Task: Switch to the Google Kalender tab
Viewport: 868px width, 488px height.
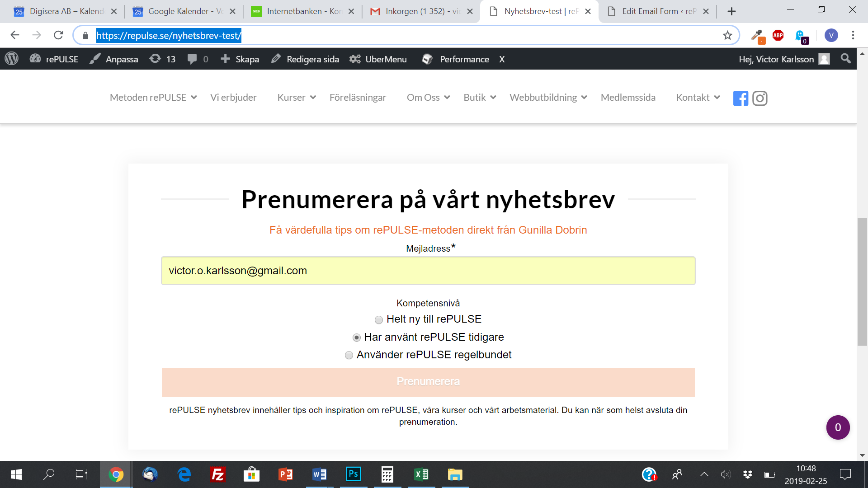Action: point(184,11)
